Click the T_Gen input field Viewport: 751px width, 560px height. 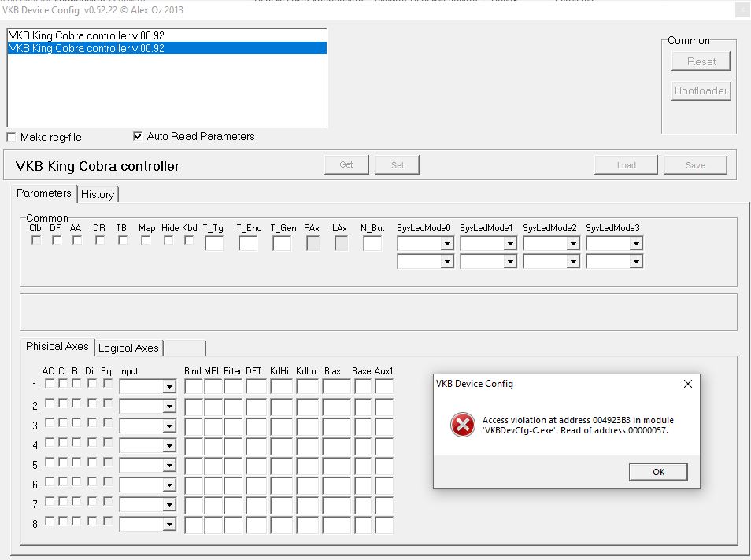[282, 243]
